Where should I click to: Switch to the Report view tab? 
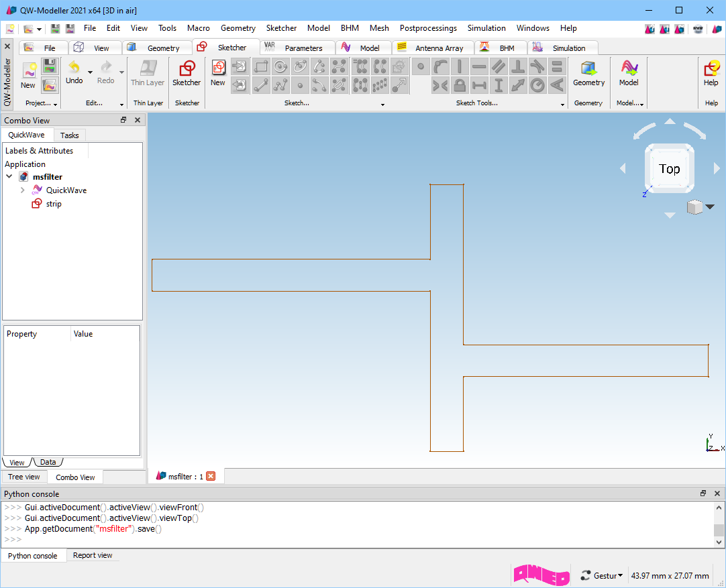coord(93,555)
